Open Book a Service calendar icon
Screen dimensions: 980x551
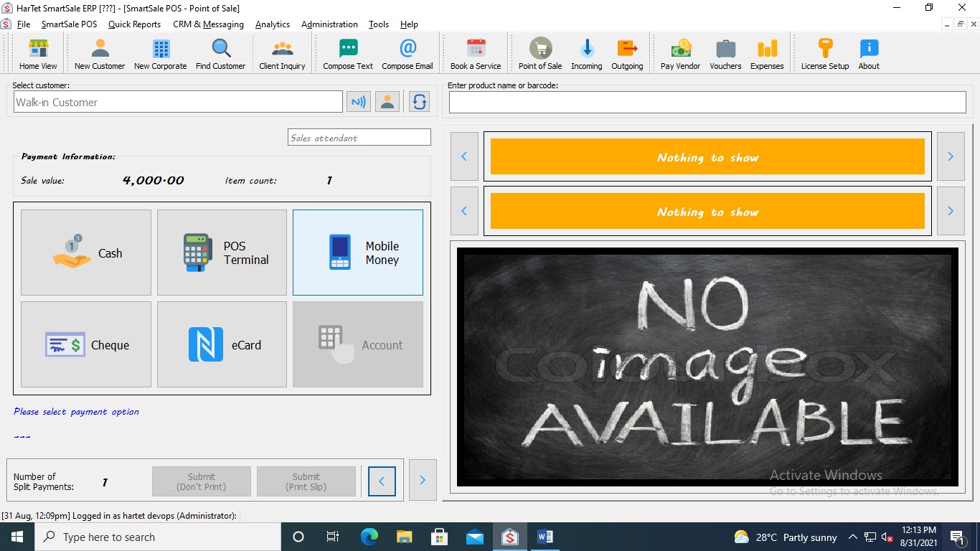[x=476, y=55]
